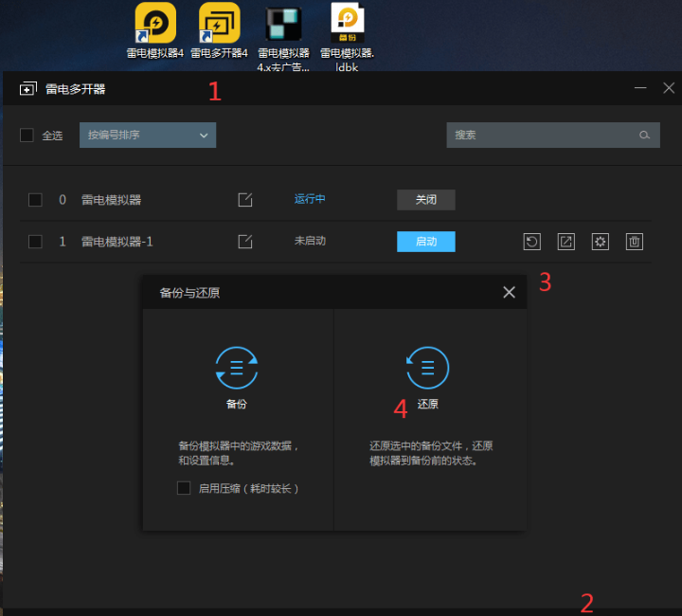Viewport: 682px width, 616px height.
Task: Click the 还原 restore circular icon
Action: point(427,368)
